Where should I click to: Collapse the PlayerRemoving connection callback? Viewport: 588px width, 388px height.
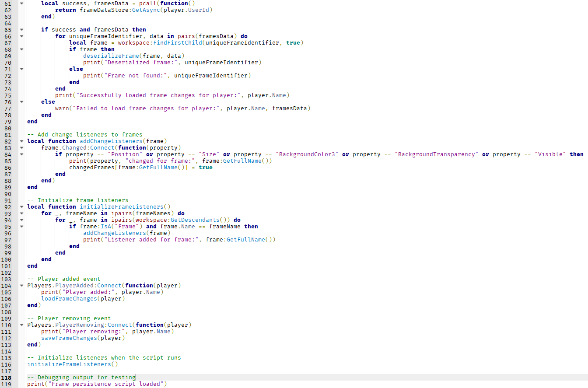pos(21,325)
